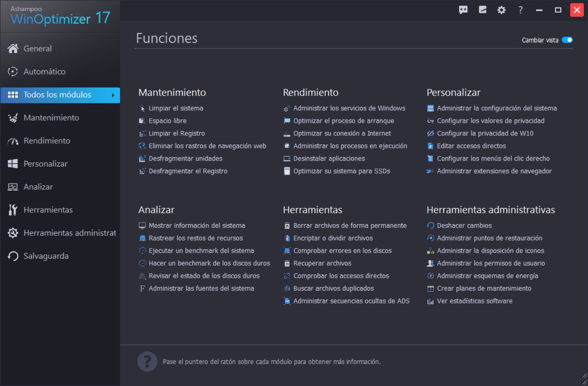Click the bottom help info circle icon
This screenshot has height=386, width=588.
point(147,361)
